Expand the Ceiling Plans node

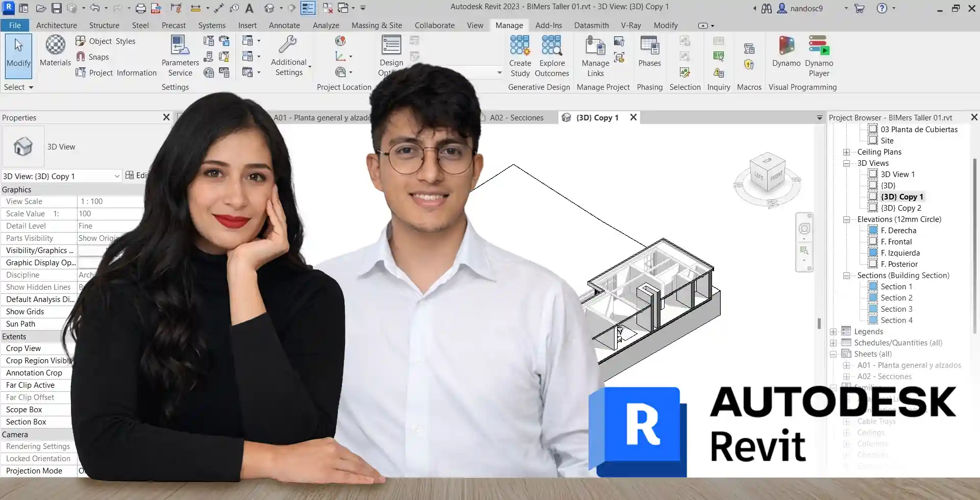[846, 152]
